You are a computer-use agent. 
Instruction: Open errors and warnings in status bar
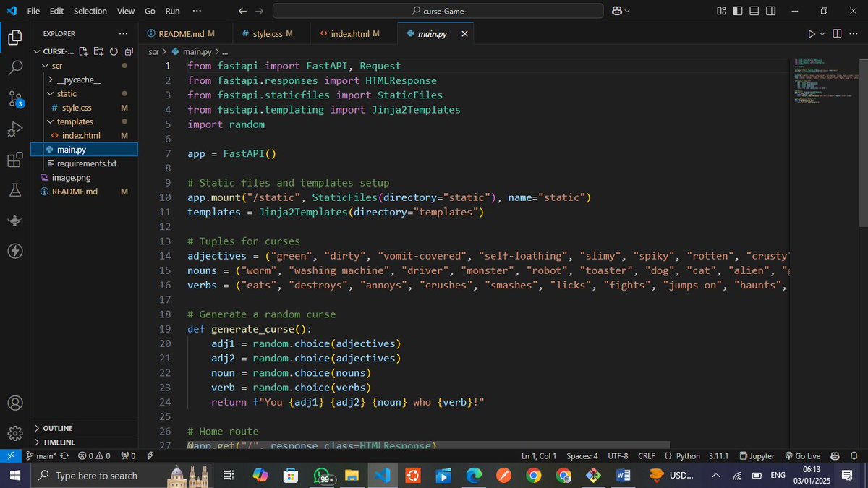(94, 456)
